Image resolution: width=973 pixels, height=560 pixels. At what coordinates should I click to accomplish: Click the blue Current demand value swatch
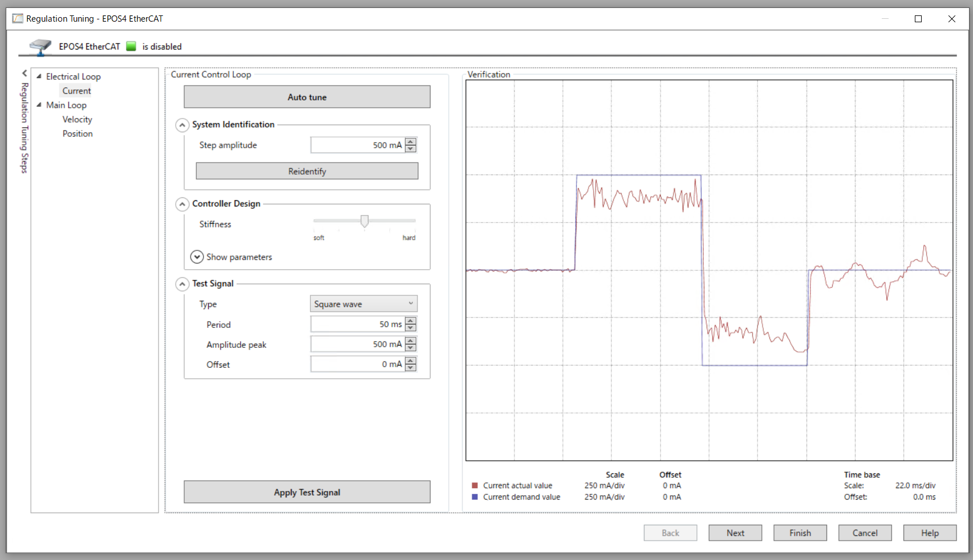click(475, 497)
